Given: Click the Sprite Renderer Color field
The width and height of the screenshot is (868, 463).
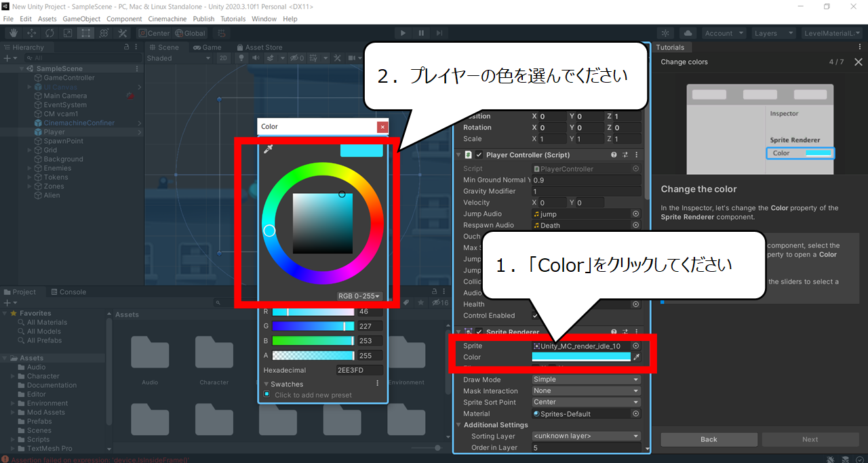Looking at the screenshot, I should [x=581, y=357].
